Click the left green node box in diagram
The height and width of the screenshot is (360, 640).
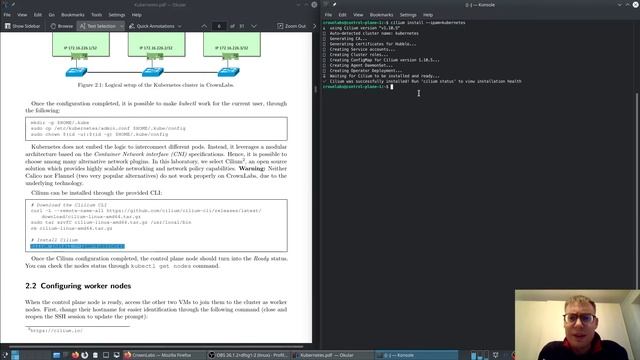(x=81, y=44)
